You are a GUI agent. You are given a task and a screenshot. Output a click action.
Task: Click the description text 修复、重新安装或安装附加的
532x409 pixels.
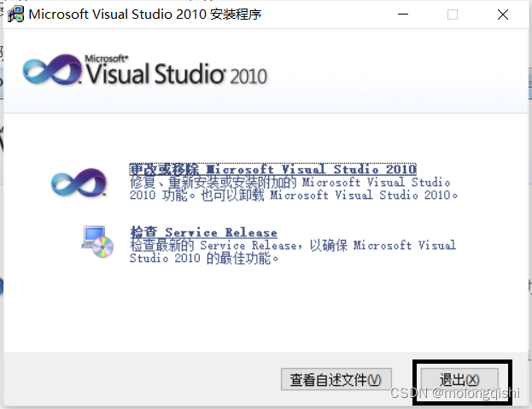pos(213,183)
